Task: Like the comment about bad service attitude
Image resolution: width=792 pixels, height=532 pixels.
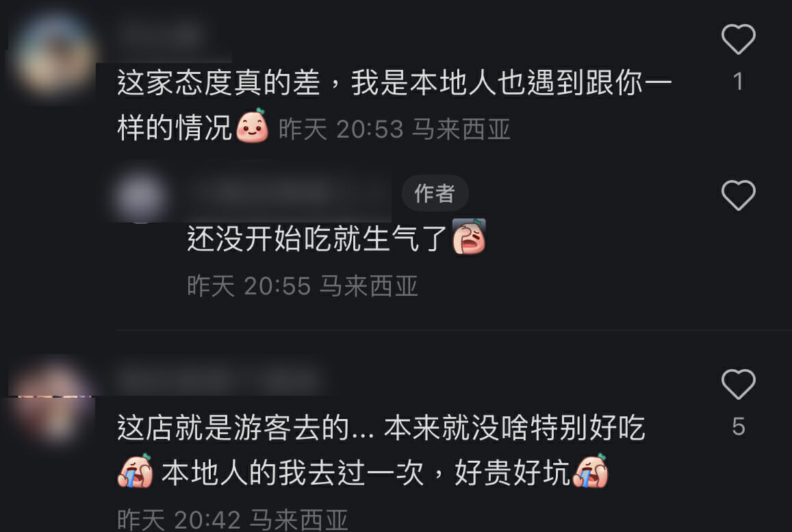Action: coord(738,39)
